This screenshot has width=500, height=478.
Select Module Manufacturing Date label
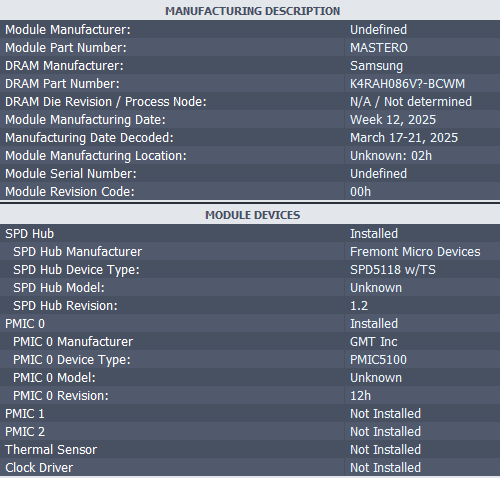pyautogui.click(x=85, y=120)
